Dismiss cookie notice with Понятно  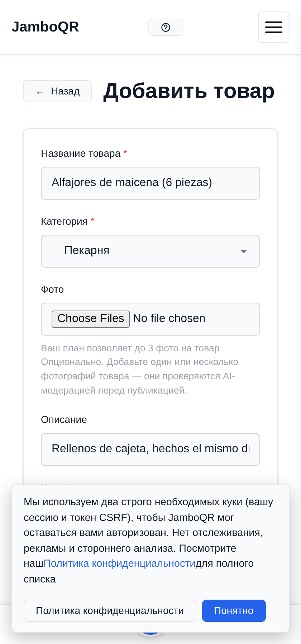point(234,611)
